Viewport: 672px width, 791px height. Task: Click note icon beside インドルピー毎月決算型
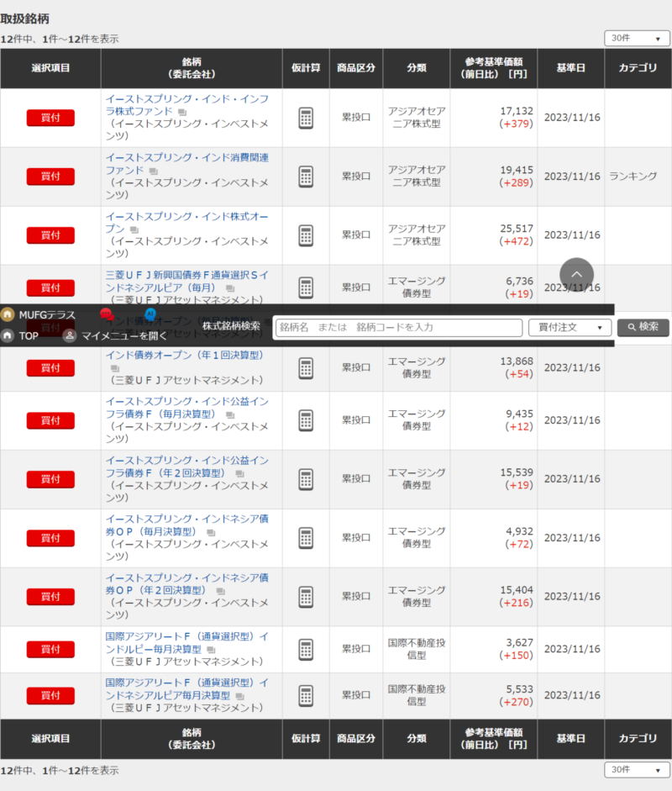211,650
